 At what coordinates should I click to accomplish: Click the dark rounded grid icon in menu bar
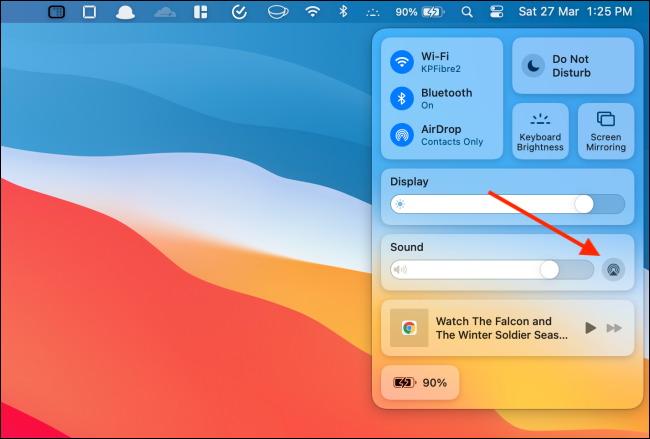pyautogui.click(x=56, y=12)
